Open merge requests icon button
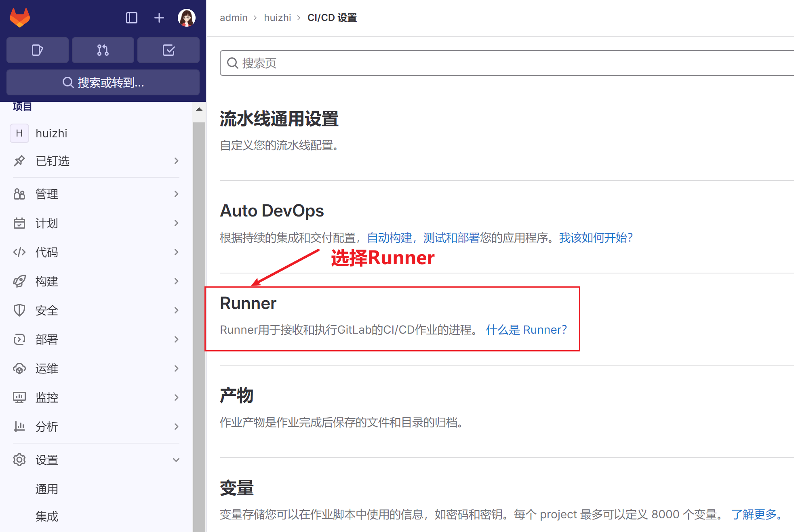This screenshot has height=532, width=794. pos(103,50)
